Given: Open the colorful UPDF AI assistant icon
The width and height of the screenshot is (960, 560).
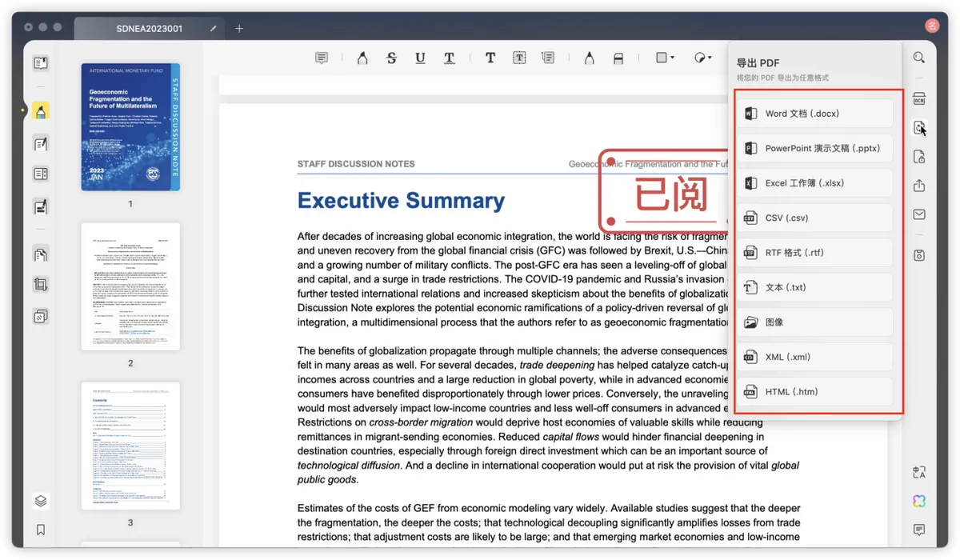Looking at the screenshot, I should click(x=919, y=501).
